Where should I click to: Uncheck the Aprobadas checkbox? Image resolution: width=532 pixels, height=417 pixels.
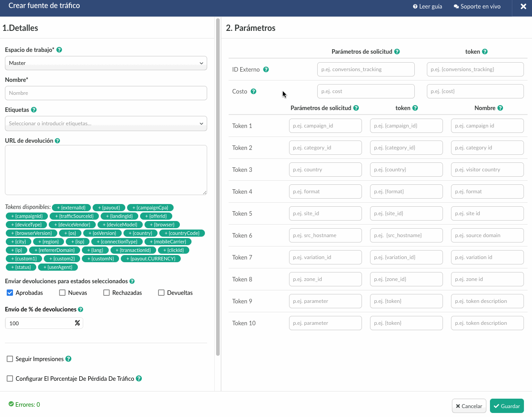pyautogui.click(x=10, y=293)
